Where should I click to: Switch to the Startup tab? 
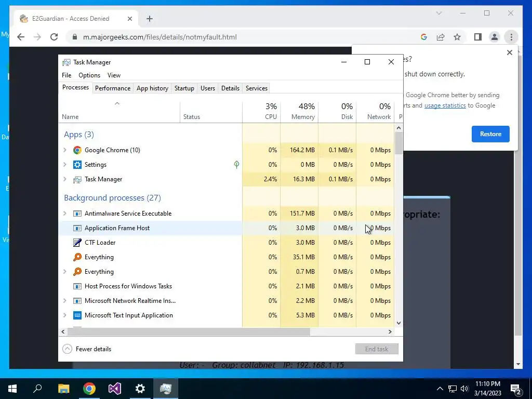pos(184,88)
